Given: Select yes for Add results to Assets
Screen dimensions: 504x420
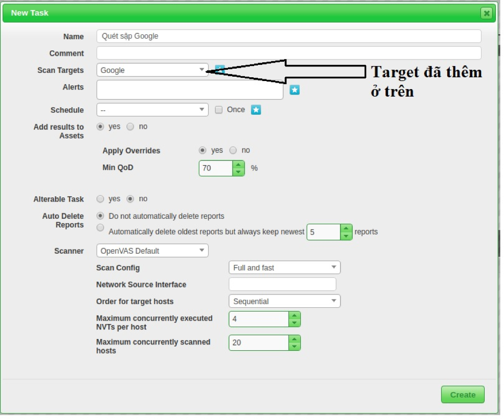Looking at the screenshot, I should coord(101,127).
